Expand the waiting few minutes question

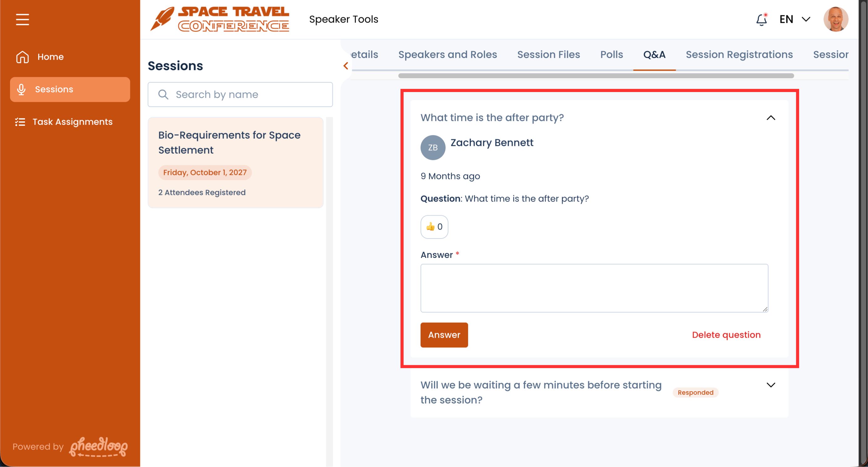(x=770, y=385)
